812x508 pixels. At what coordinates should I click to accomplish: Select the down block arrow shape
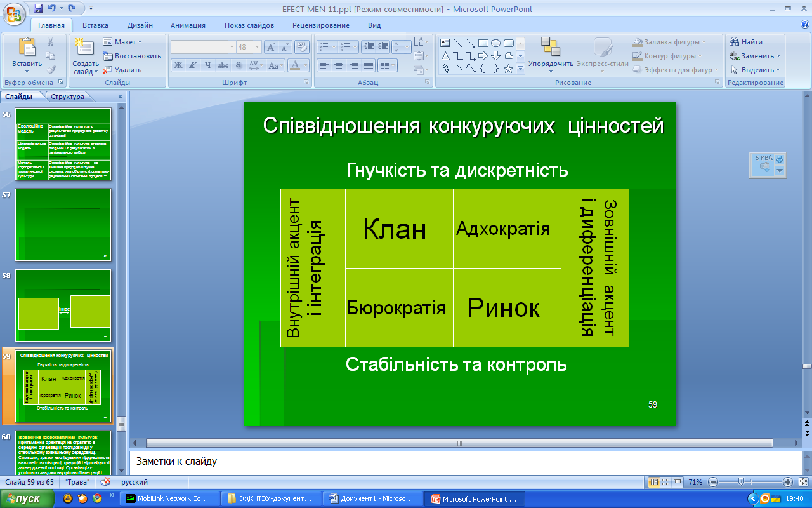point(496,56)
